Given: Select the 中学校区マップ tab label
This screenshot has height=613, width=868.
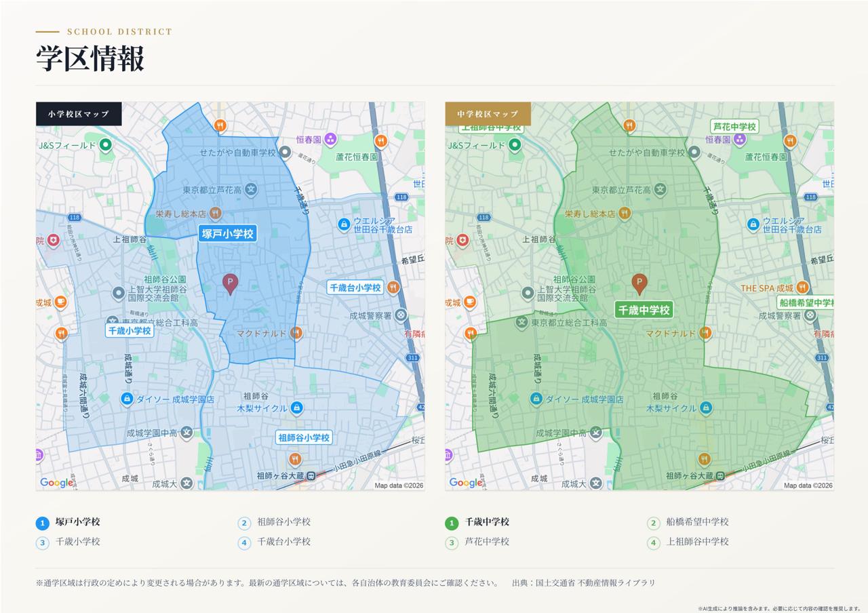Looking at the screenshot, I should (488, 114).
